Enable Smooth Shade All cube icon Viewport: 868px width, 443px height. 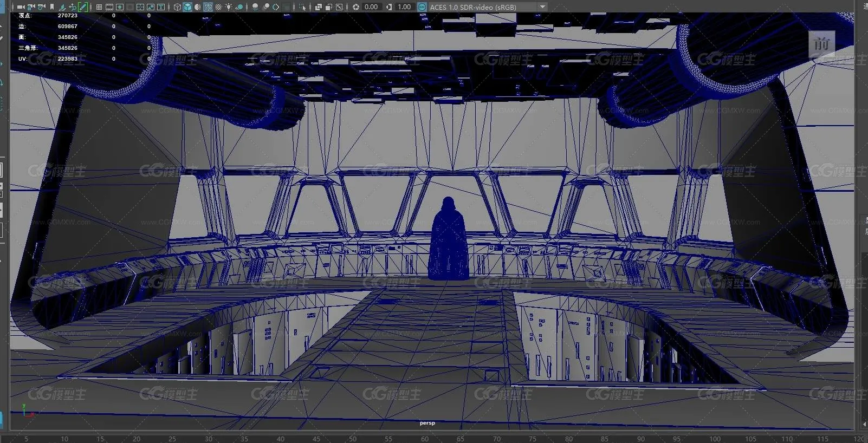pos(187,7)
